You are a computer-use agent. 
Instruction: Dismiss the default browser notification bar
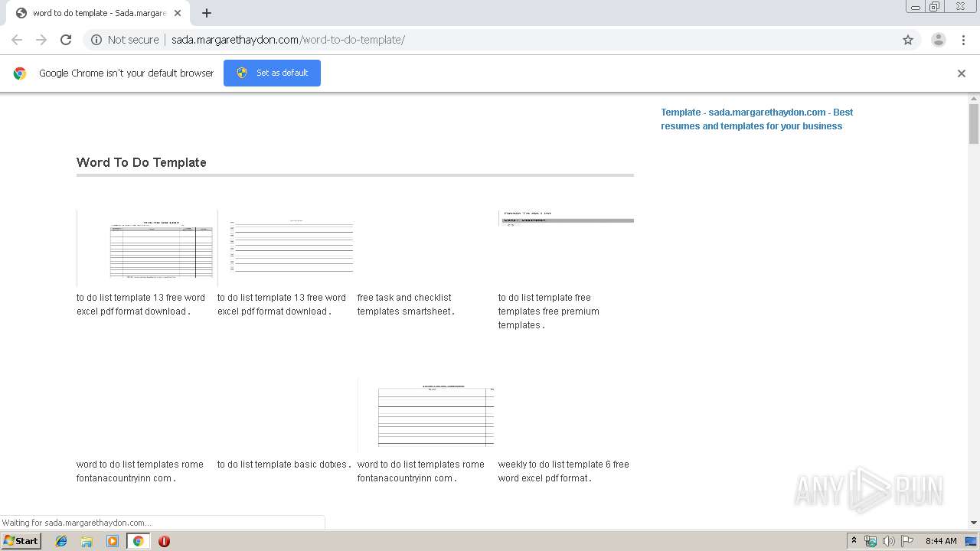962,73
